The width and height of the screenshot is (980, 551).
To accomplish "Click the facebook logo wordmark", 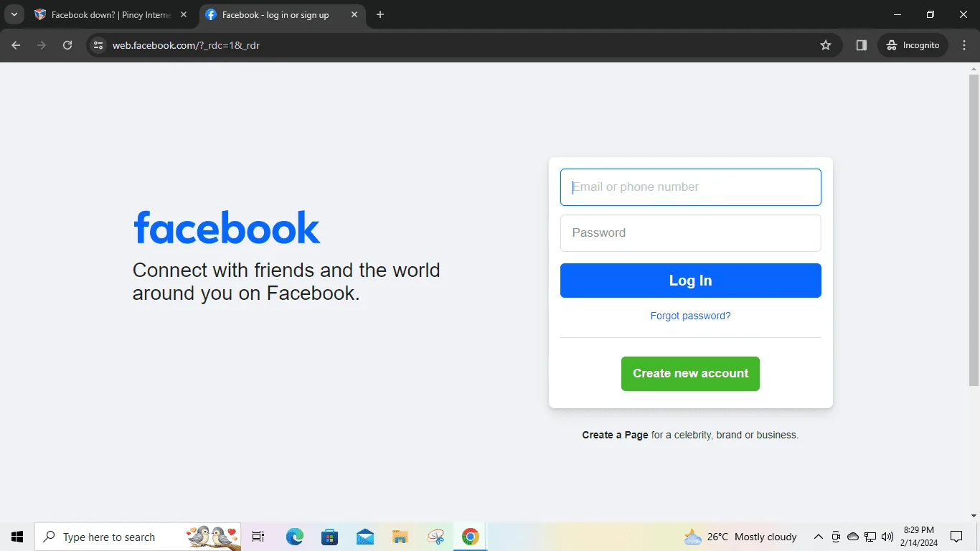I will click(227, 228).
